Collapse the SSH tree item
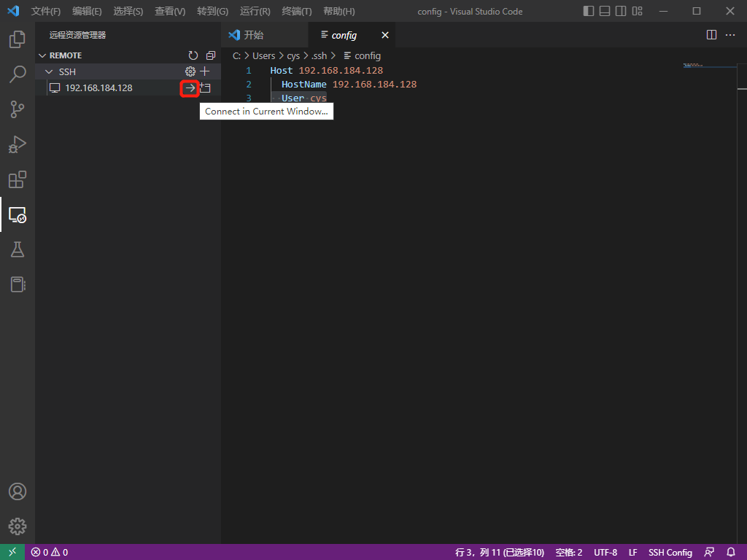 click(x=50, y=71)
